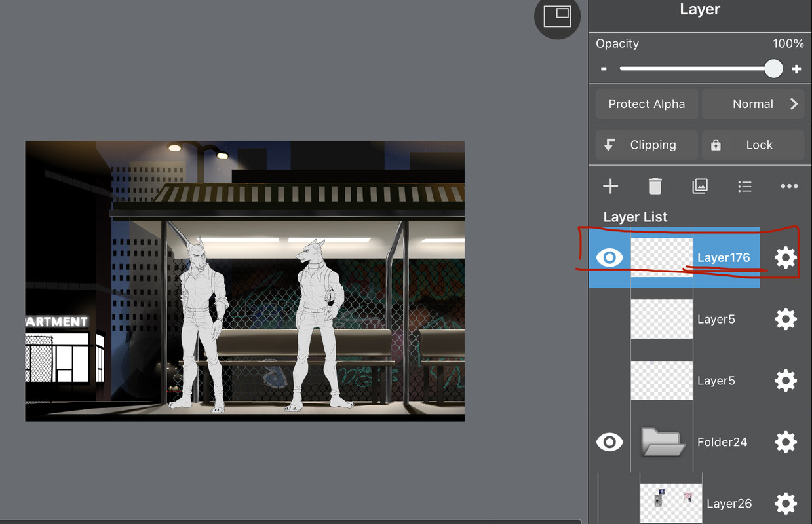Select thumbnail of Layer5 just above Folder24
The image size is (812, 524).
click(x=661, y=381)
